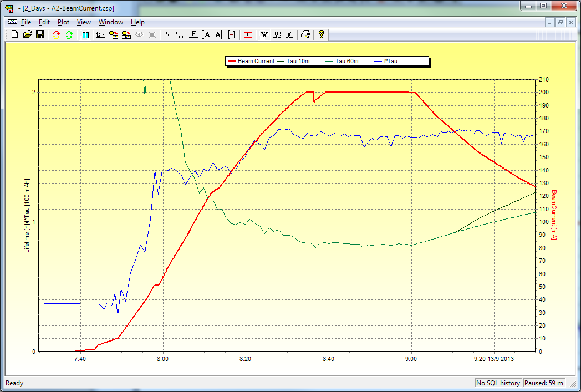
Task: Save the plot with the floppy disk icon
Action: tap(40, 34)
